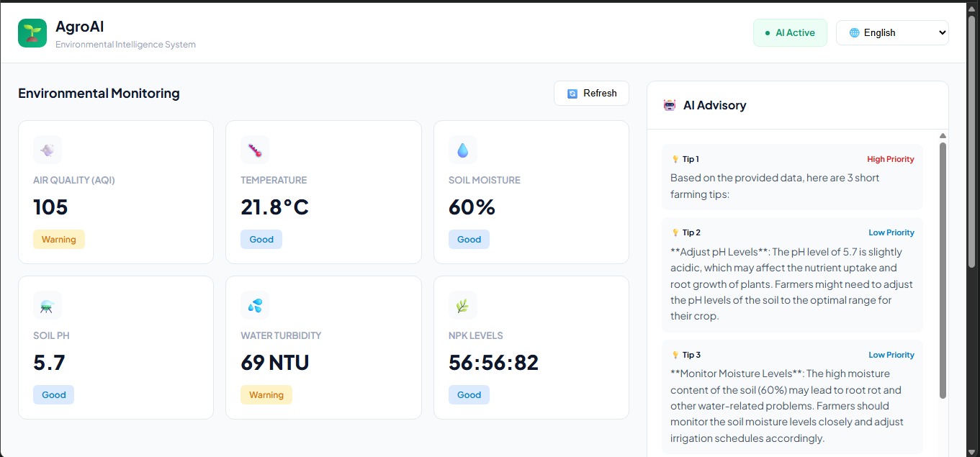The image size is (980, 457).
Task: Click the Warning badge under Air Quality
Action: point(59,240)
